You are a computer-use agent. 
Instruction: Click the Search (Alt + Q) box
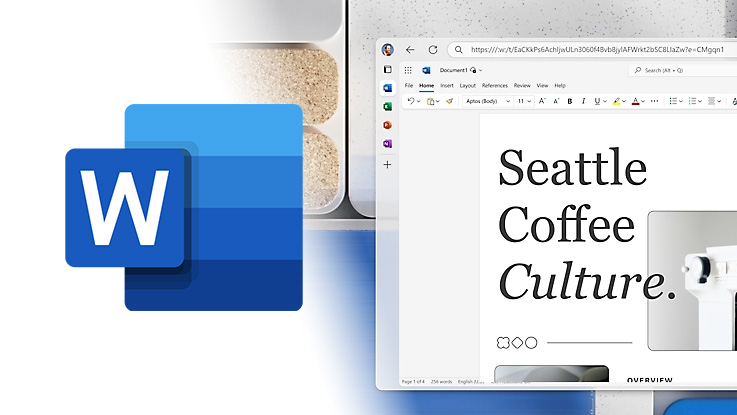point(682,70)
